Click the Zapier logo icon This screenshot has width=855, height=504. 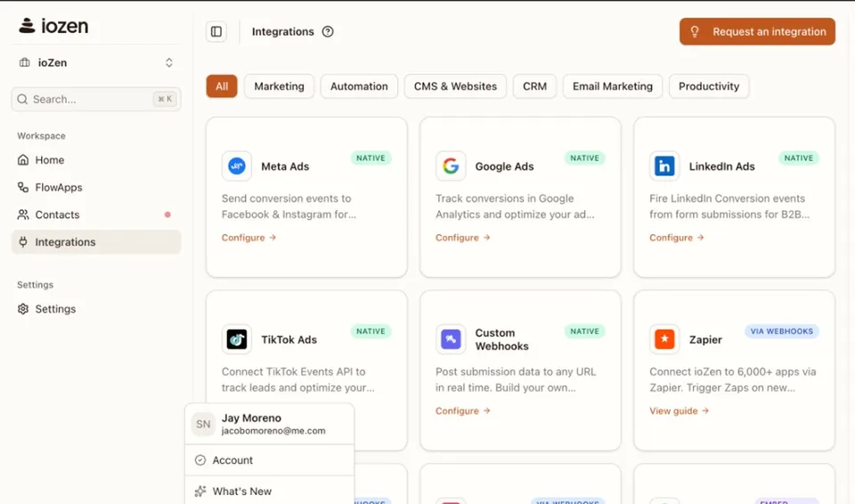point(664,339)
